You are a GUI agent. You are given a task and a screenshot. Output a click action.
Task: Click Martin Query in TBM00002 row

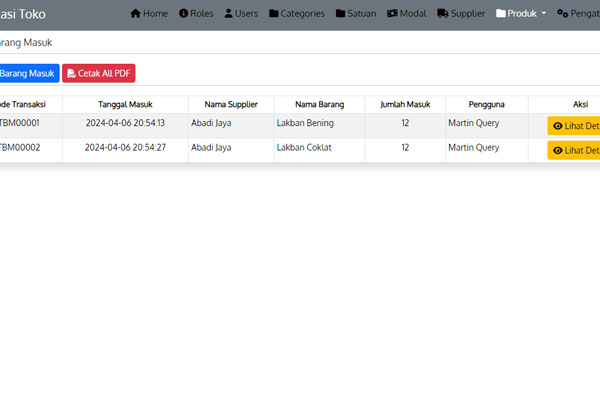(x=474, y=147)
